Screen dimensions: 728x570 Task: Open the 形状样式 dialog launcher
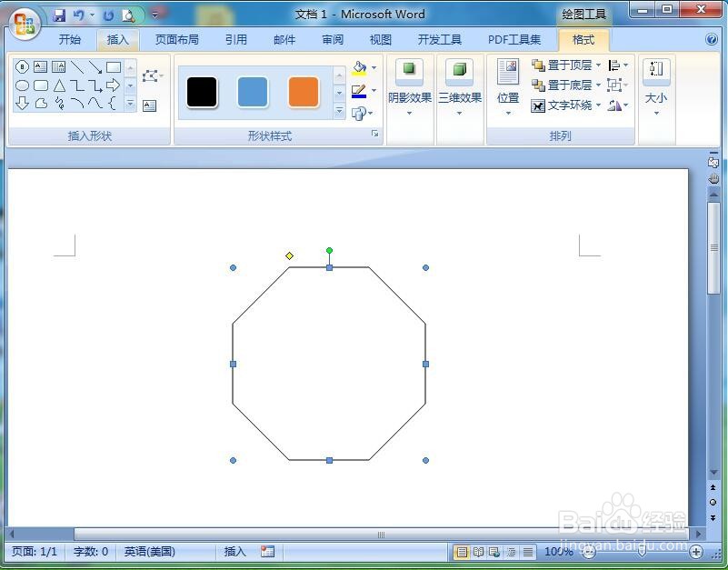(x=374, y=135)
